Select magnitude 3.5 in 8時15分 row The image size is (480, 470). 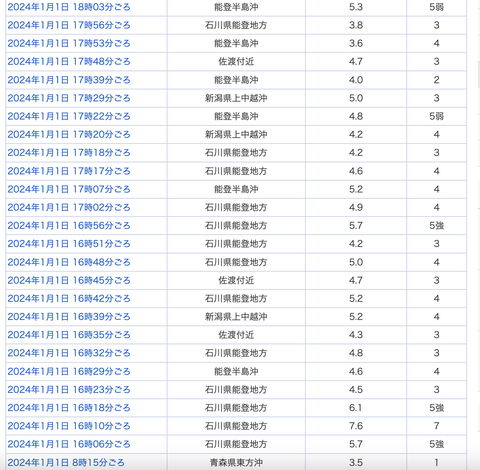click(356, 463)
